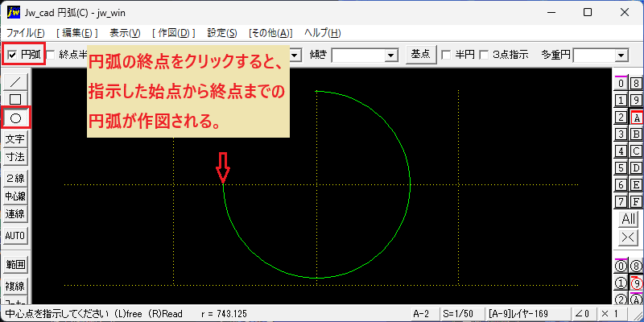The image size is (644, 322).
Task: Enable the 半円 semicircle checkbox
Action: (x=446, y=55)
